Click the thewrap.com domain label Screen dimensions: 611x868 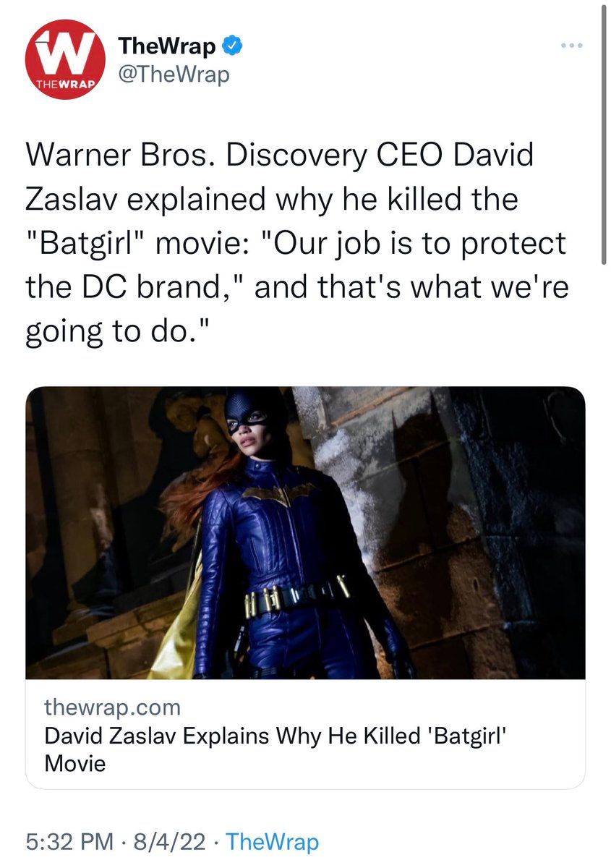112,706
